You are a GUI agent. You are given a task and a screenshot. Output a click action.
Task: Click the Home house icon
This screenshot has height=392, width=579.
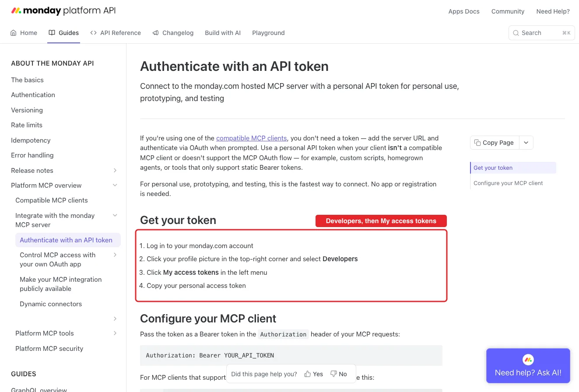(14, 33)
